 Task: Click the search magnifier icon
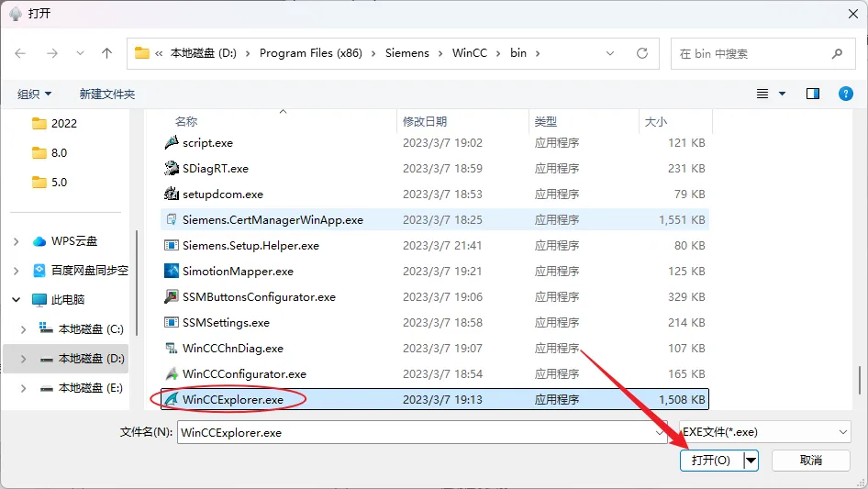(x=837, y=54)
